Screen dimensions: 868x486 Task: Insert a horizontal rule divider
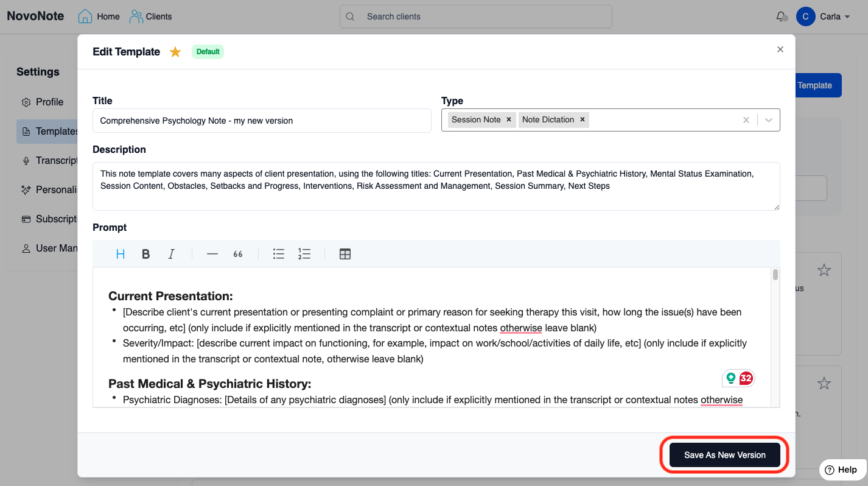click(212, 254)
